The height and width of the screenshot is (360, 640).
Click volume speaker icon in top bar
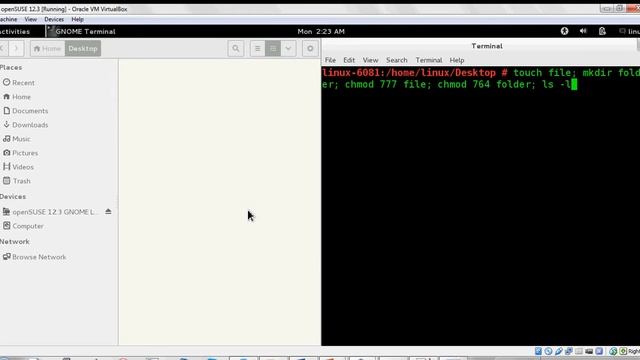tap(583, 31)
